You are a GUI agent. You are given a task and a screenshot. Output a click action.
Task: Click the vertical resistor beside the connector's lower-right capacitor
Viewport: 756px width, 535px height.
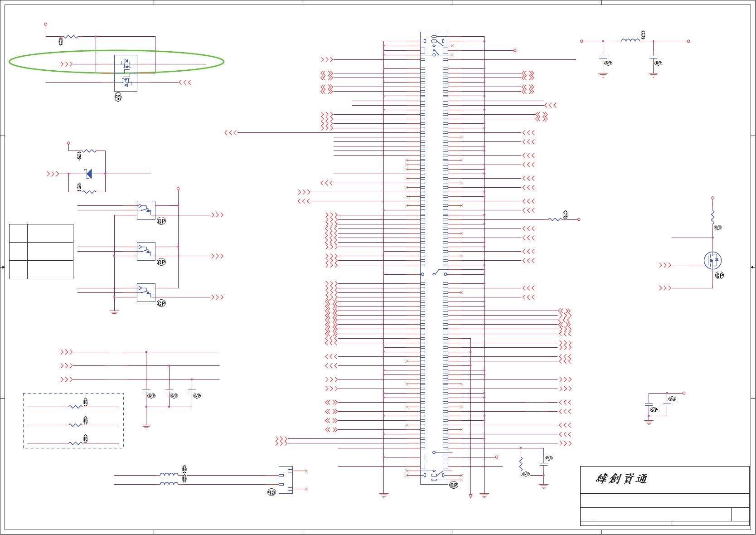pyautogui.click(x=521, y=464)
